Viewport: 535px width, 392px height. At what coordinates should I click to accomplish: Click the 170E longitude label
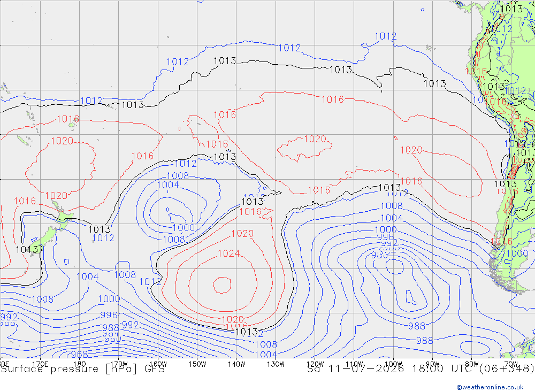pyautogui.click(x=40, y=364)
